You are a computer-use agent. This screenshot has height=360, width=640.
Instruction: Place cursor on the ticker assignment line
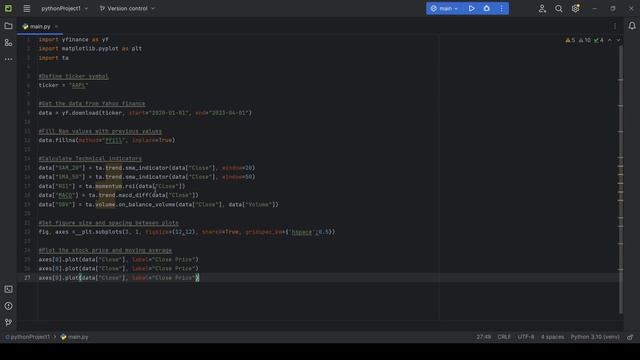[x=63, y=85]
